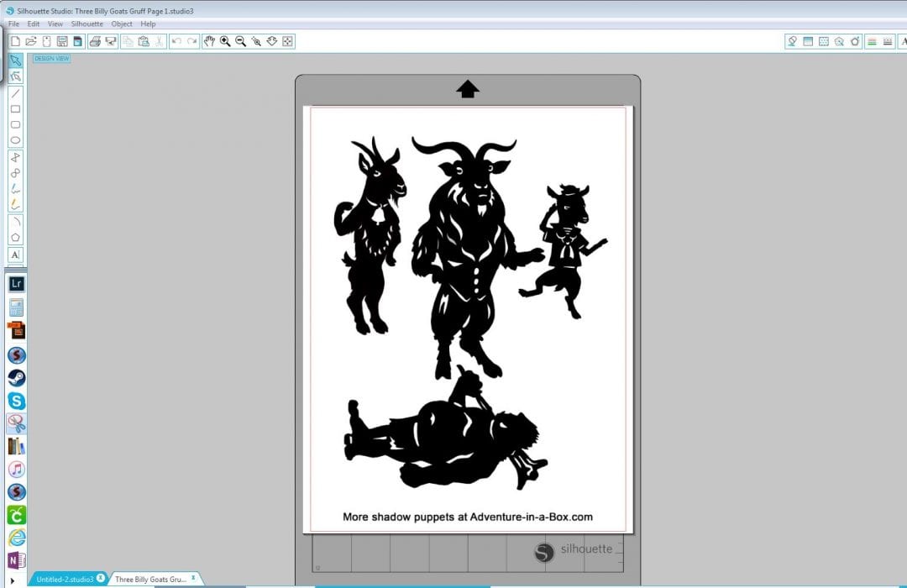Screen dimensions: 907x588
Task: Select the Draw Smooth Freehand tool
Action: [16, 204]
